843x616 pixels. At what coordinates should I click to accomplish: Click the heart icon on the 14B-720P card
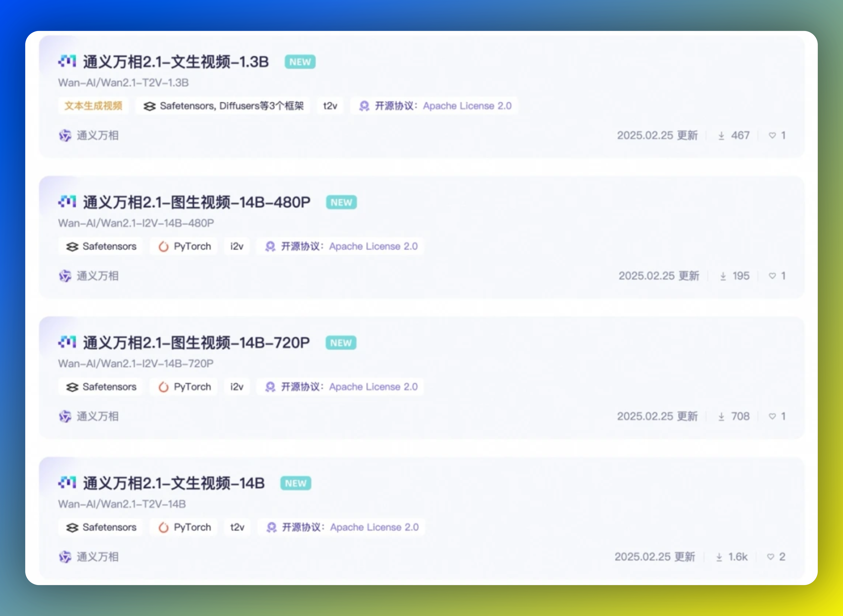[x=772, y=416]
